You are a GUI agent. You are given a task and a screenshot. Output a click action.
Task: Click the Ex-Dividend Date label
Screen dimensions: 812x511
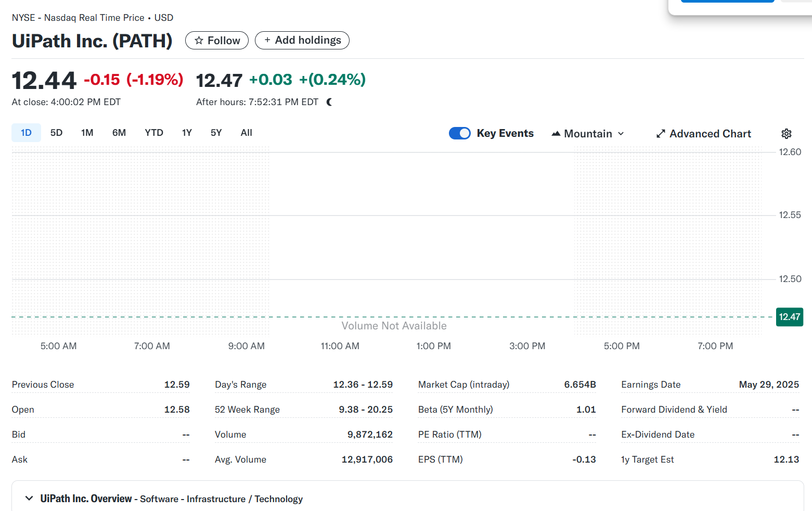[658, 435]
